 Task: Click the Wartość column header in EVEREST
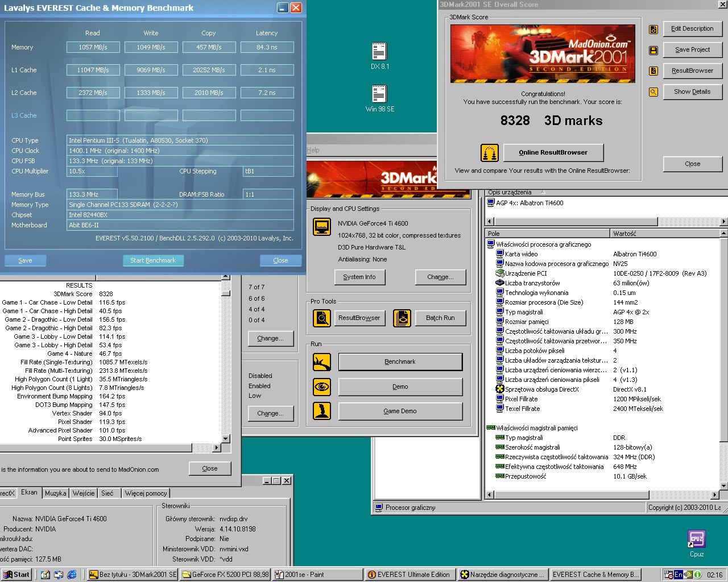tap(665, 234)
